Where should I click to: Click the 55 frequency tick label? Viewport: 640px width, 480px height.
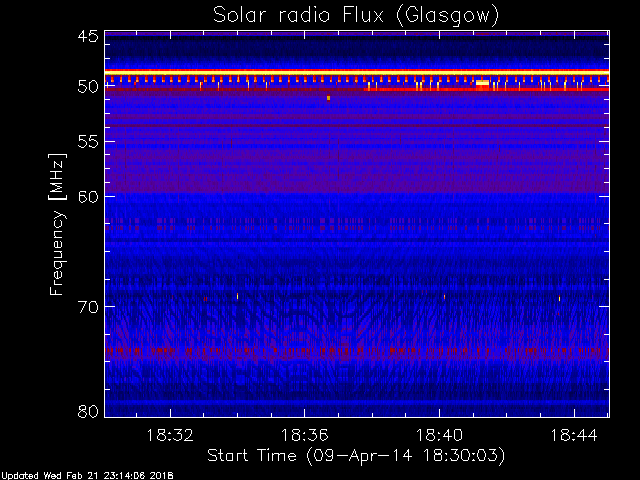[x=88, y=142]
